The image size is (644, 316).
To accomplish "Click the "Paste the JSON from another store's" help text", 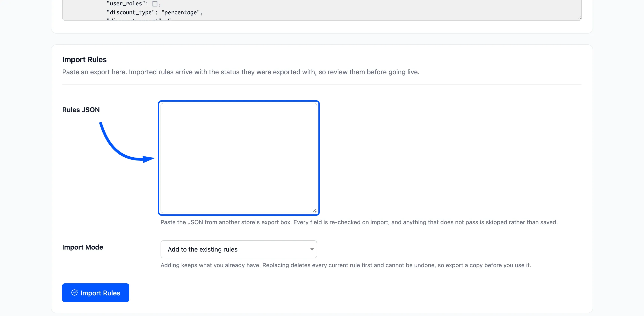I will point(359,222).
